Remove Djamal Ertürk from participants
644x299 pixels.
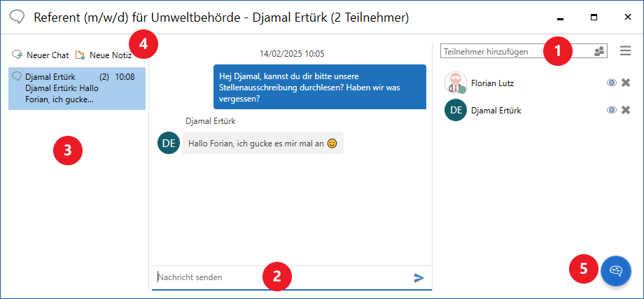(x=626, y=110)
